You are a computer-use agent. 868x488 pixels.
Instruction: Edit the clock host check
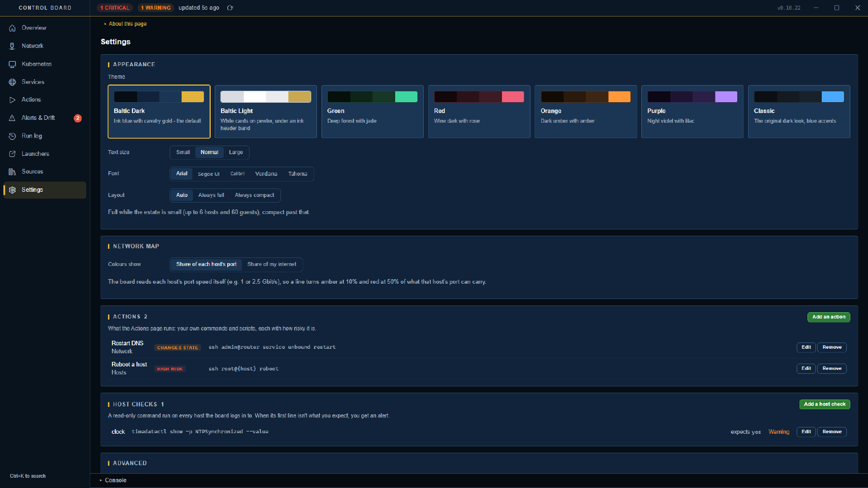pos(806,432)
